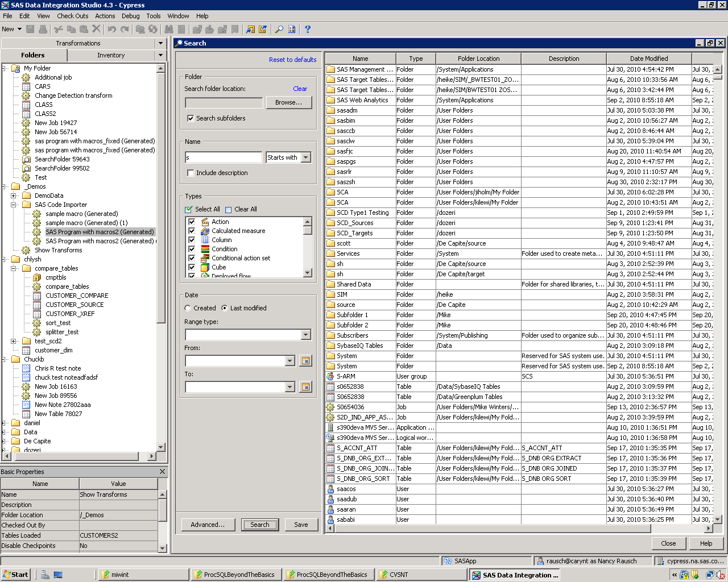Image resolution: width=728 pixels, height=582 pixels.
Task: Open the Range type dropdown
Action: pos(306,335)
